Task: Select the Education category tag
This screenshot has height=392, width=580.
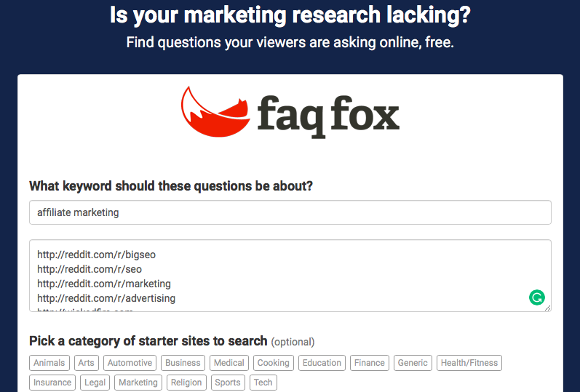Action: 322,363
